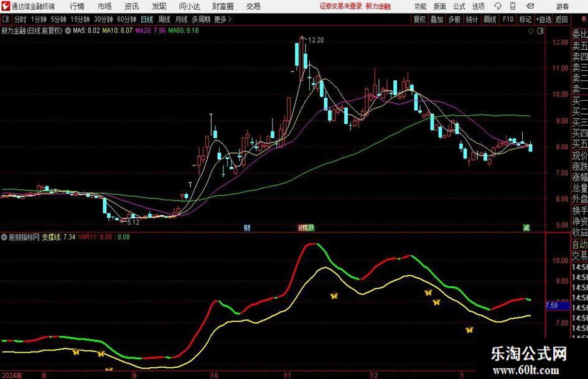
Task: Click the 支撑线: 7.34 indicator value
Action: [x=58, y=237]
